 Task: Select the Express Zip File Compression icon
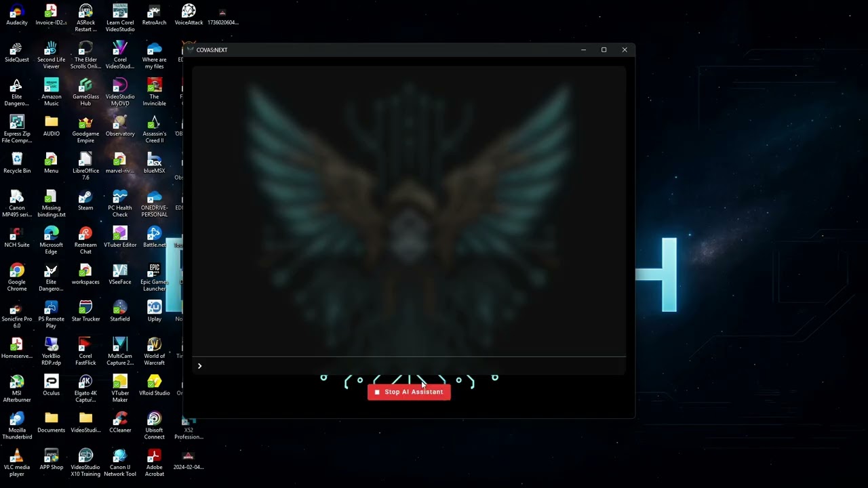tap(17, 129)
